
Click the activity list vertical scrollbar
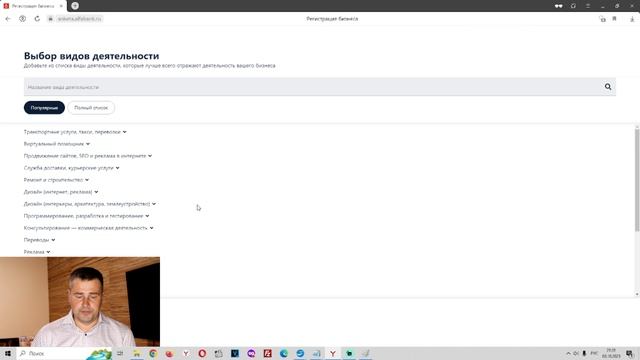click(x=637, y=181)
